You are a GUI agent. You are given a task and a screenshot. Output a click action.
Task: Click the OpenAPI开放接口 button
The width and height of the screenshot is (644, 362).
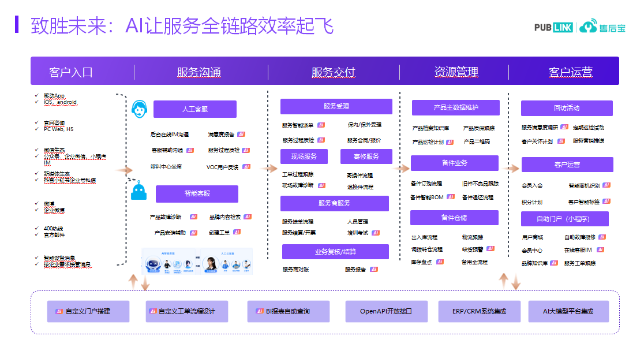pyautogui.click(x=385, y=311)
